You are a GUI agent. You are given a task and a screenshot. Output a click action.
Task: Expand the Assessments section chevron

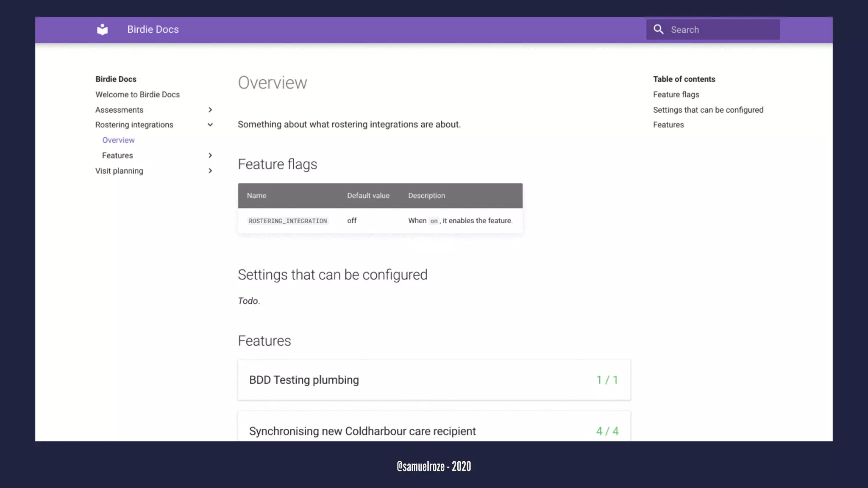pos(210,110)
